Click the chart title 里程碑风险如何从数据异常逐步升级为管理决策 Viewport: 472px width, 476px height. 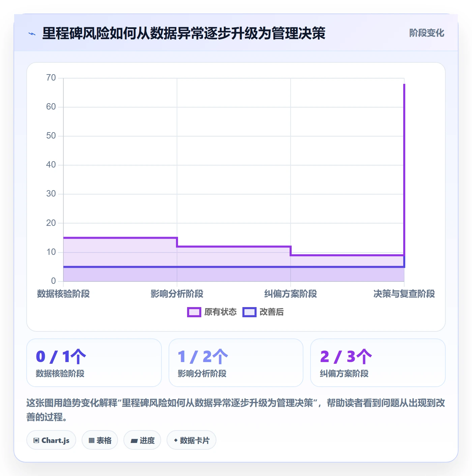pyautogui.click(x=184, y=33)
